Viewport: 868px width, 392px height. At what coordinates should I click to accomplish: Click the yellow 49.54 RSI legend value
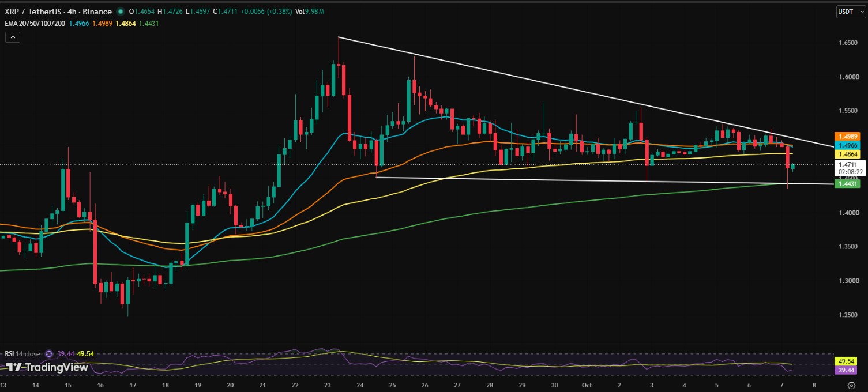point(85,354)
